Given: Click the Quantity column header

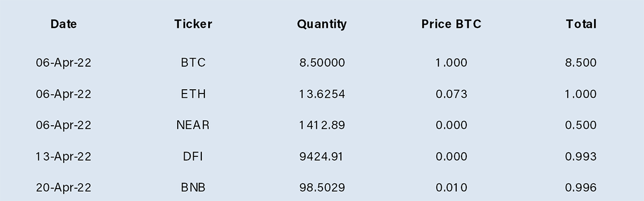Looking at the screenshot, I should (x=322, y=25).
